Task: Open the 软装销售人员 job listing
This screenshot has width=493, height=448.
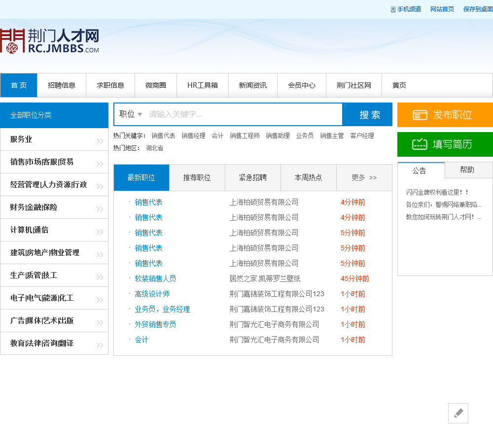Action: [155, 278]
